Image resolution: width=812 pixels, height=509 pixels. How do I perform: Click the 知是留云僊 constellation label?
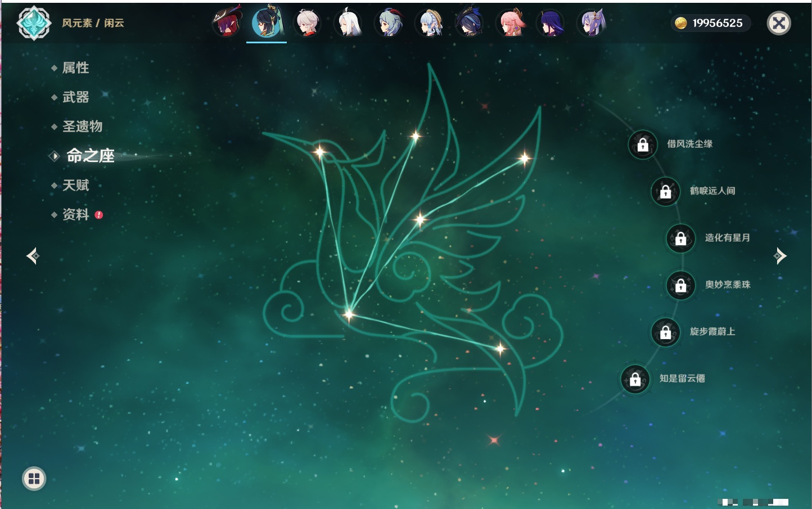pos(682,379)
